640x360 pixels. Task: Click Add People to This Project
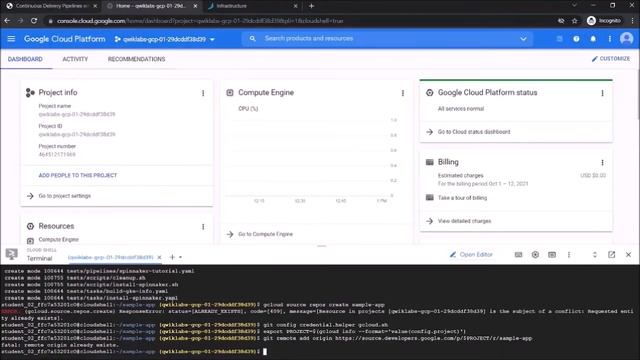[78, 176]
